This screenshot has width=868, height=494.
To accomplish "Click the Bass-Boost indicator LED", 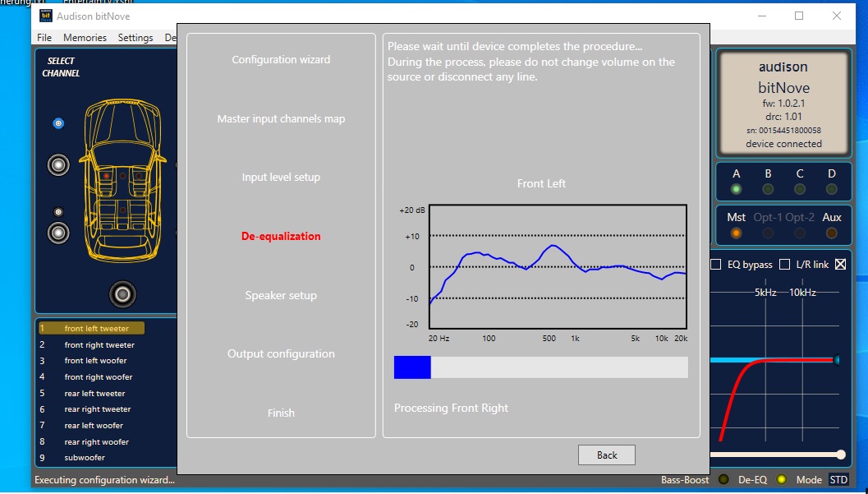I will (723, 480).
